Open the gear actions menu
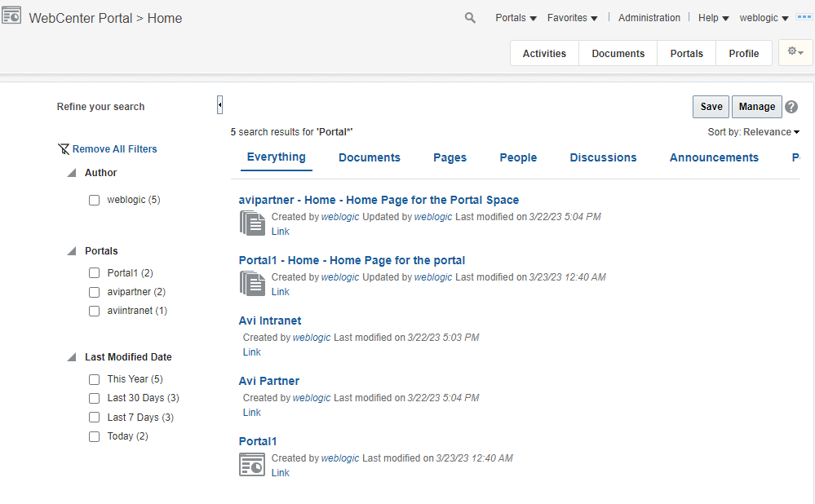Viewport: 815px width, 504px height. point(795,52)
